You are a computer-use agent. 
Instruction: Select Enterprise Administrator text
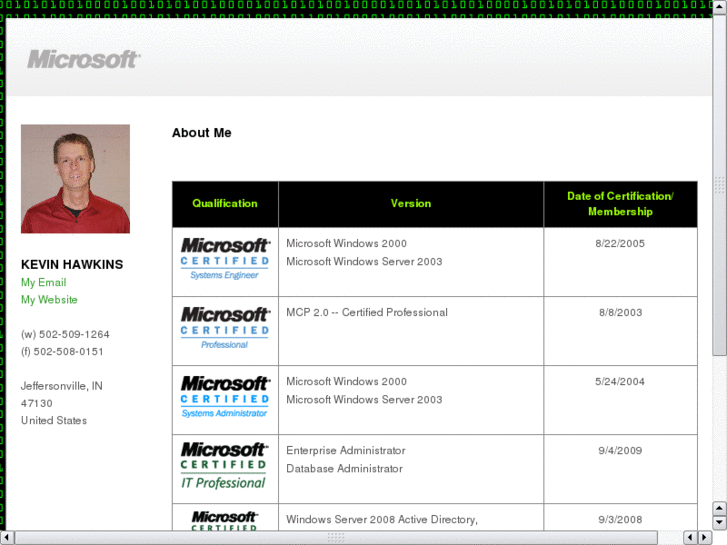pyautogui.click(x=346, y=450)
